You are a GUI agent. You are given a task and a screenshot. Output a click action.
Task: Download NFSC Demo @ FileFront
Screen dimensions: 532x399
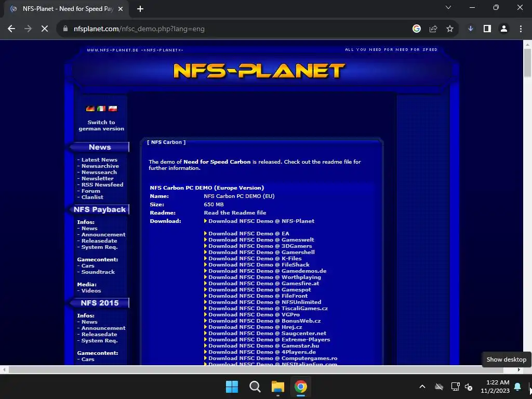pos(258,296)
